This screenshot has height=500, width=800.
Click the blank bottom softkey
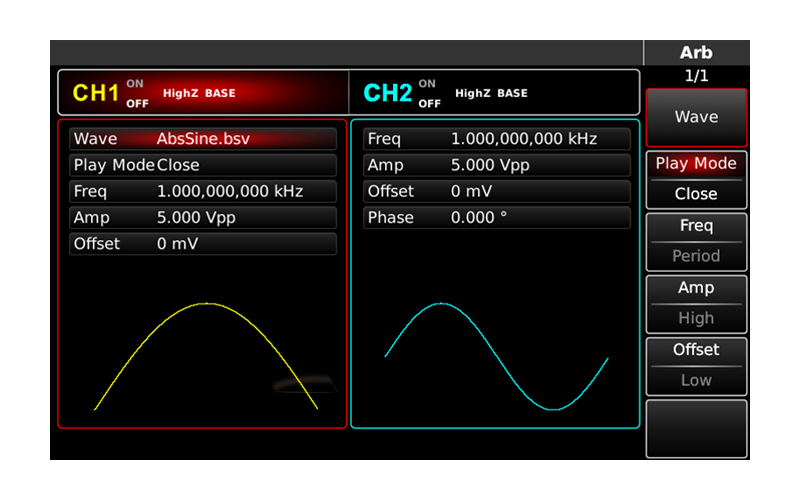[x=696, y=429]
